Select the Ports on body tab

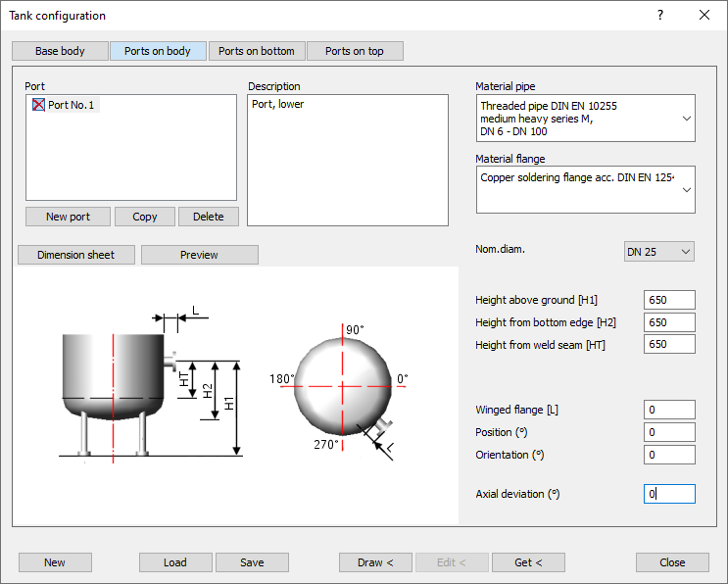[x=158, y=51]
